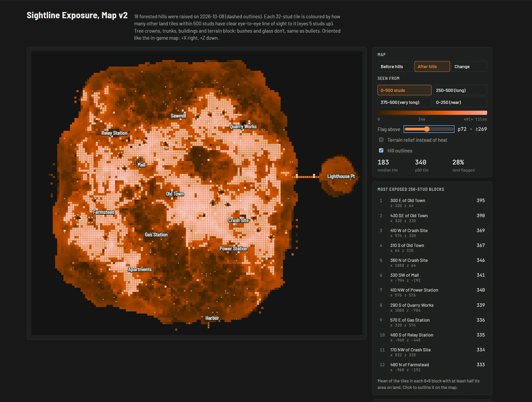Click the 183 median tile stat

pyautogui.click(x=388, y=166)
